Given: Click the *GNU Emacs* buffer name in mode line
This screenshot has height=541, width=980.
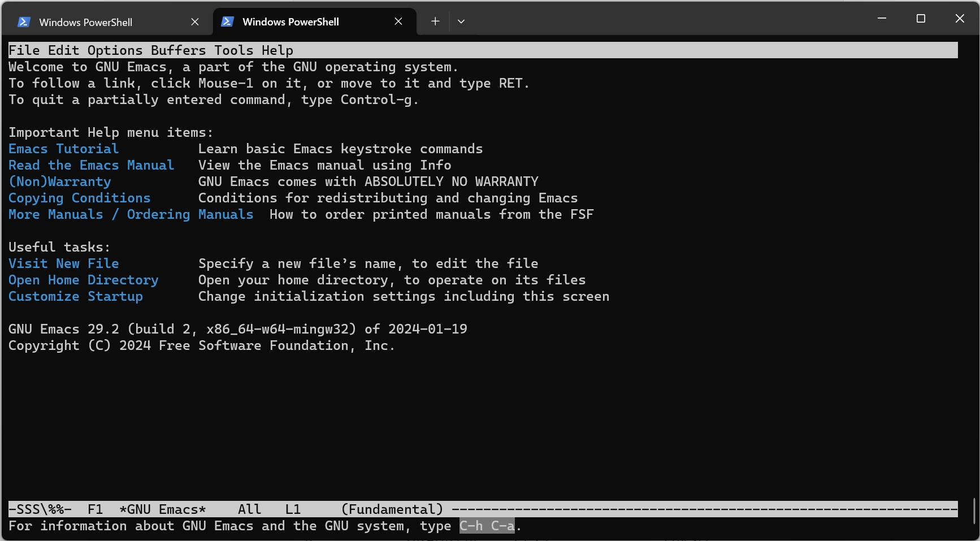Looking at the screenshot, I should pos(163,509).
